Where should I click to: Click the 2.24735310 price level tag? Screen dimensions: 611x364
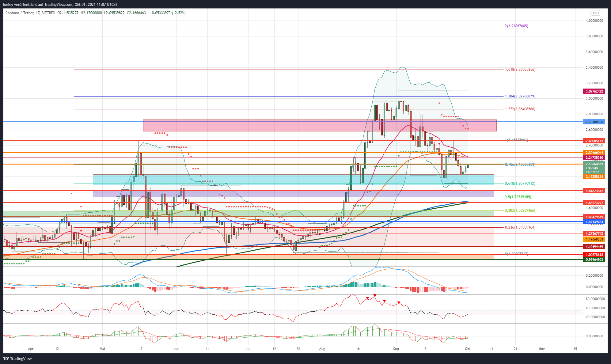coord(594,157)
